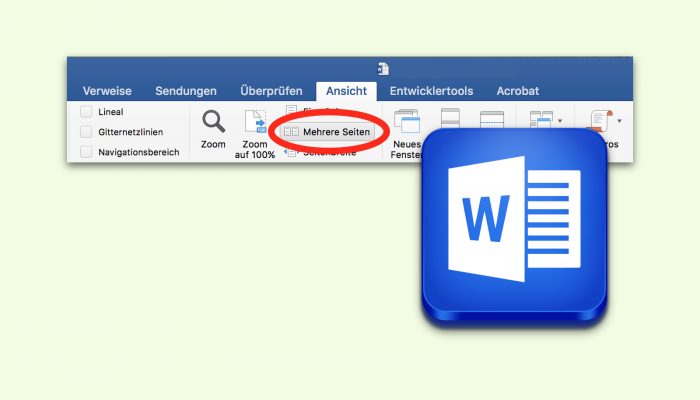This screenshot has height=400, width=700.
Task: Open the Sendungen tab
Action: [x=186, y=91]
